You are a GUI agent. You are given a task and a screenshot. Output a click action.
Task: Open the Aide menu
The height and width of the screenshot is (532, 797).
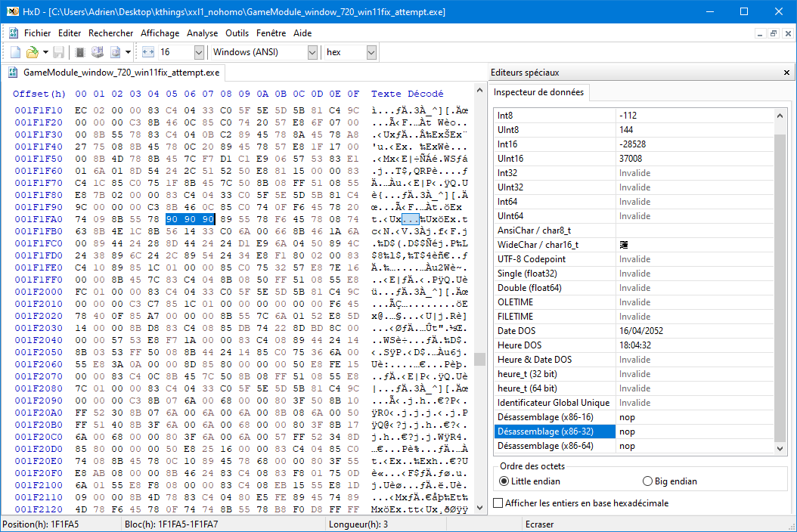click(x=302, y=33)
